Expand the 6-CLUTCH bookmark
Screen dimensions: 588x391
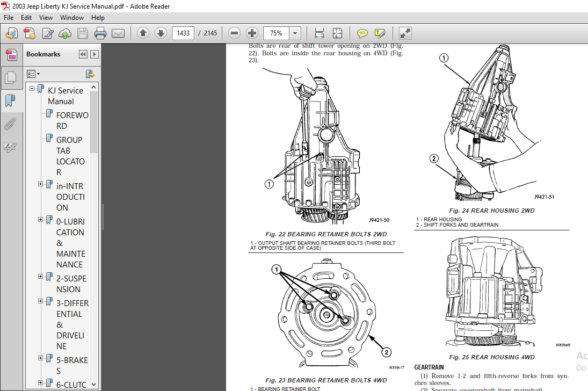click(40, 383)
